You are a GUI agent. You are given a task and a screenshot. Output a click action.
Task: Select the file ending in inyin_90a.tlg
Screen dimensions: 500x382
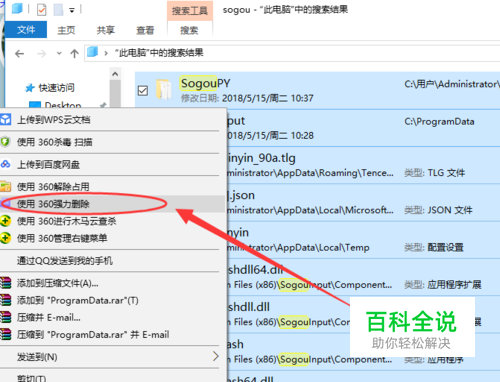coord(364,165)
